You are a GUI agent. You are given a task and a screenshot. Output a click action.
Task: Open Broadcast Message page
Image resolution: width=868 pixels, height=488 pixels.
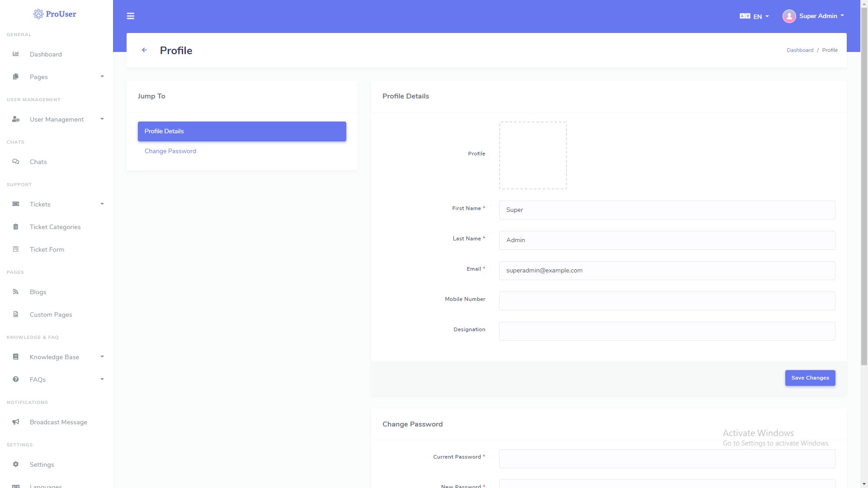tap(57, 422)
